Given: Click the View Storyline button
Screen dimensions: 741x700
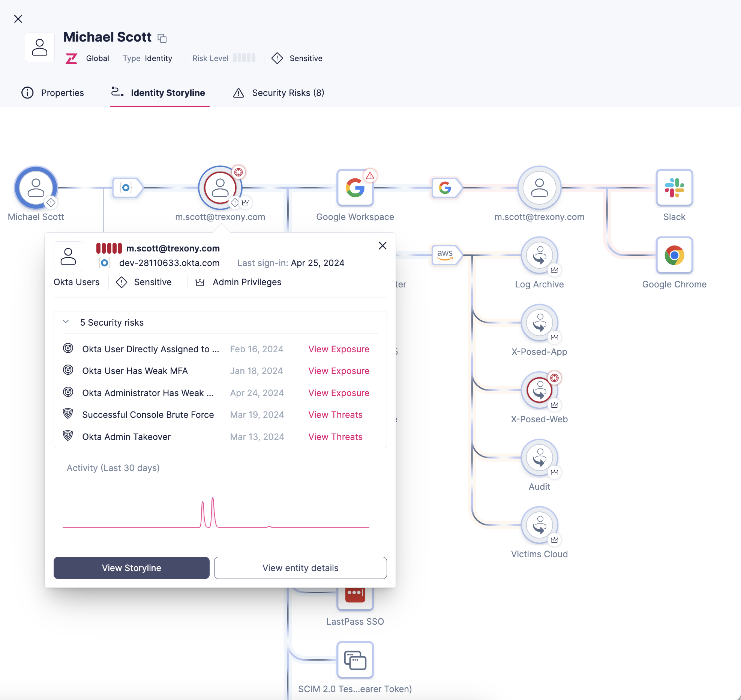Looking at the screenshot, I should click(131, 568).
